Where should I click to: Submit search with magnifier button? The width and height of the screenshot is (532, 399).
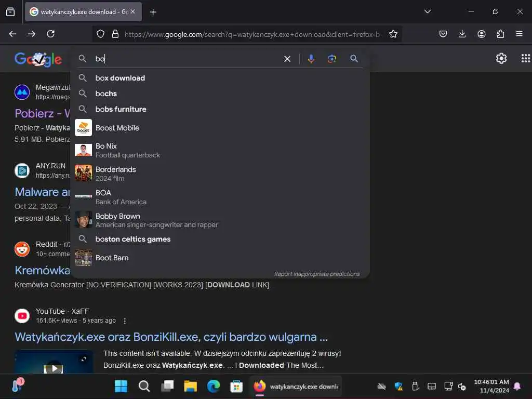tap(354, 59)
